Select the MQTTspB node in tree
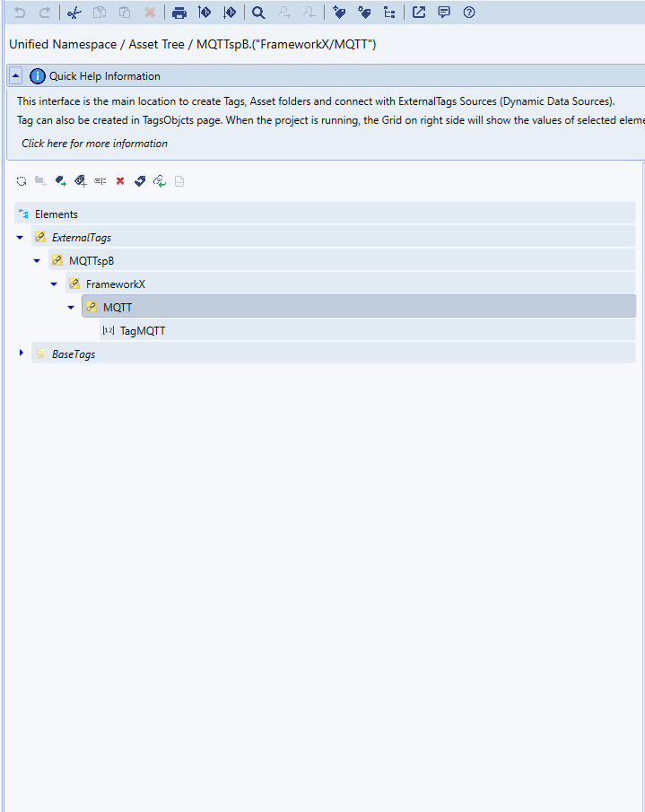The height and width of the screenshot is (812, 645). [x=91, y=261]
